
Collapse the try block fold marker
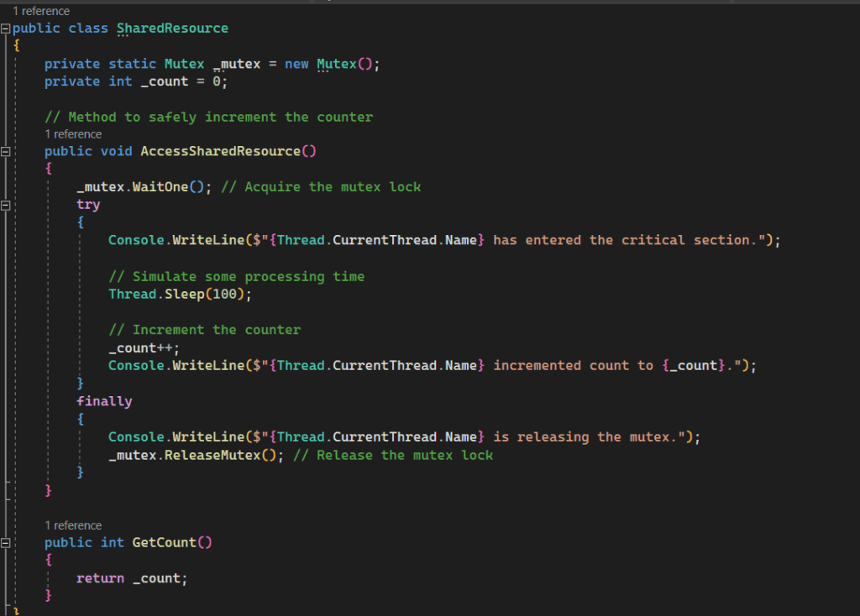click(x=6, y=204)
